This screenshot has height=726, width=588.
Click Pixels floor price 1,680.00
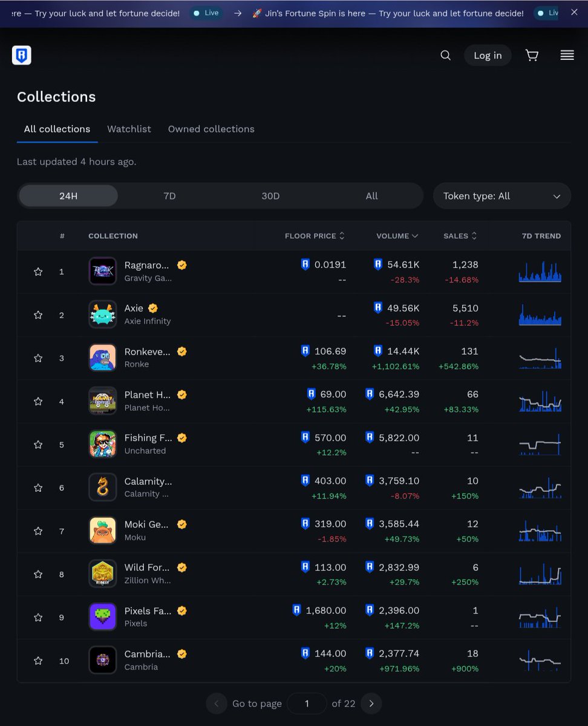pos(326,610)
